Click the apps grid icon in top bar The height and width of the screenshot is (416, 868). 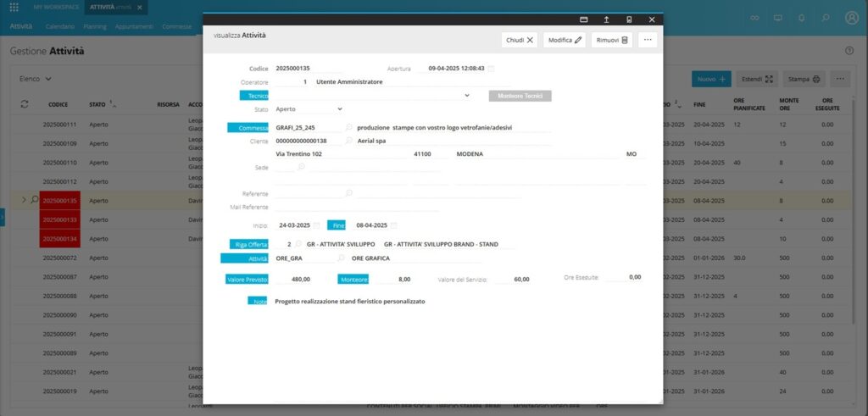pyautogui.click(x=14, y=7)
